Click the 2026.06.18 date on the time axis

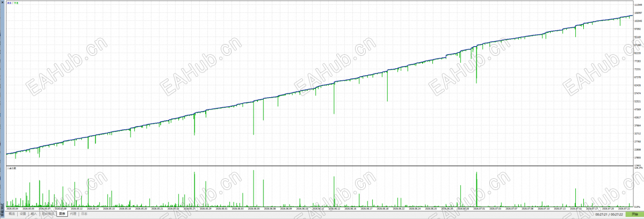[x=382, y=209]
